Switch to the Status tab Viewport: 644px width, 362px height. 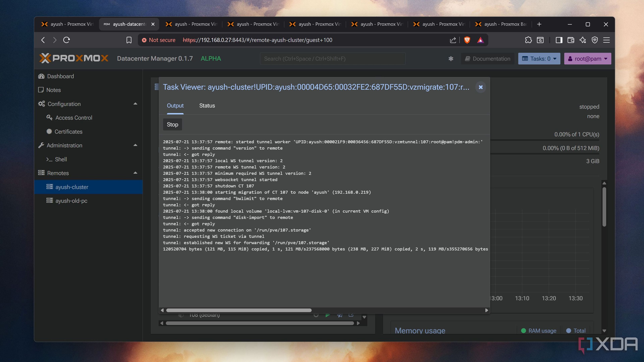207,106
